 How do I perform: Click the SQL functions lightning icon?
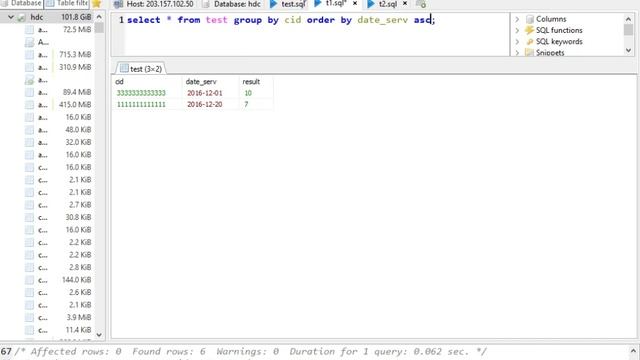pos(529,30)
